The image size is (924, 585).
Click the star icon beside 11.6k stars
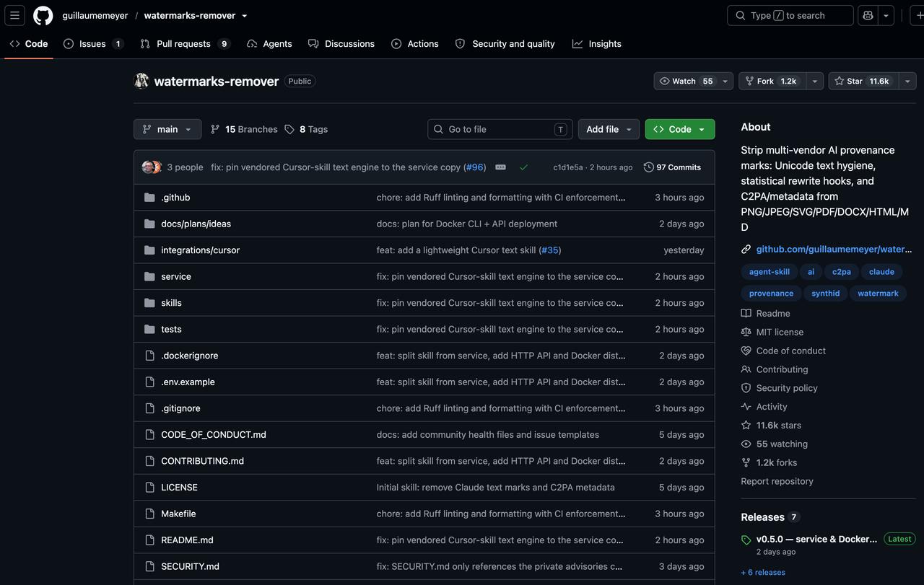(746, 426)
